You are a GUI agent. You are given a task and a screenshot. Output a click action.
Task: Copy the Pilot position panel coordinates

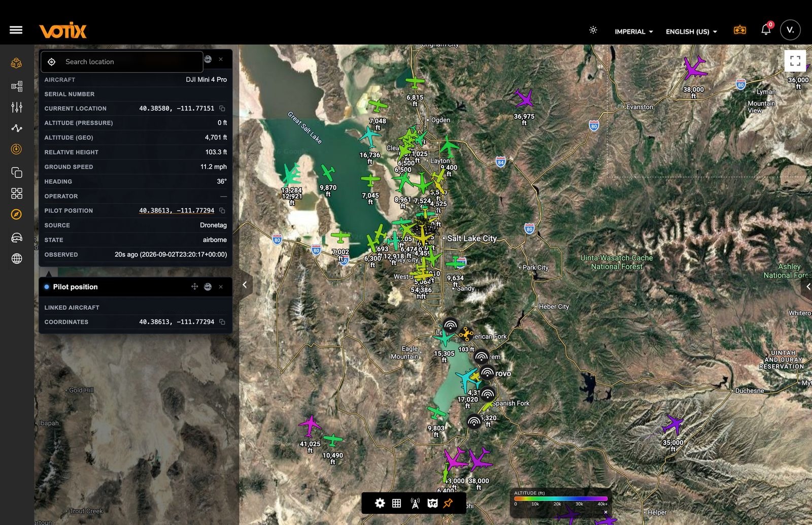tap(222, 322)
